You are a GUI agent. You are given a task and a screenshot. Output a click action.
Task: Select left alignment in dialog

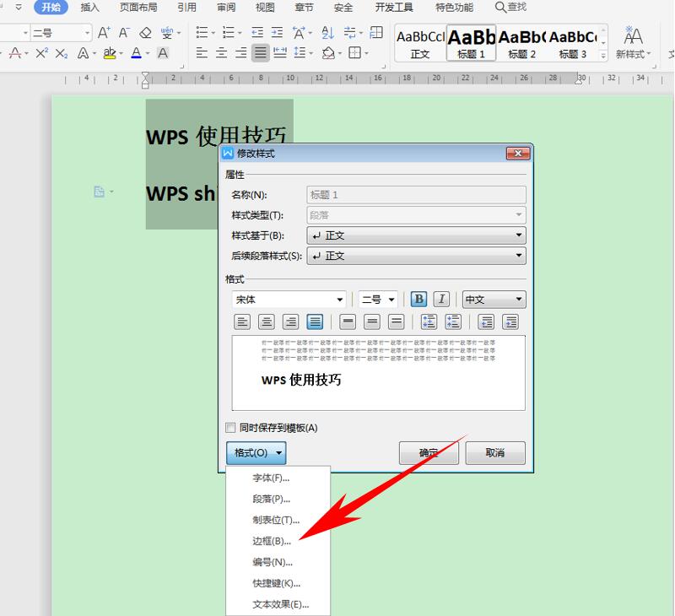[x=242, y=322]
